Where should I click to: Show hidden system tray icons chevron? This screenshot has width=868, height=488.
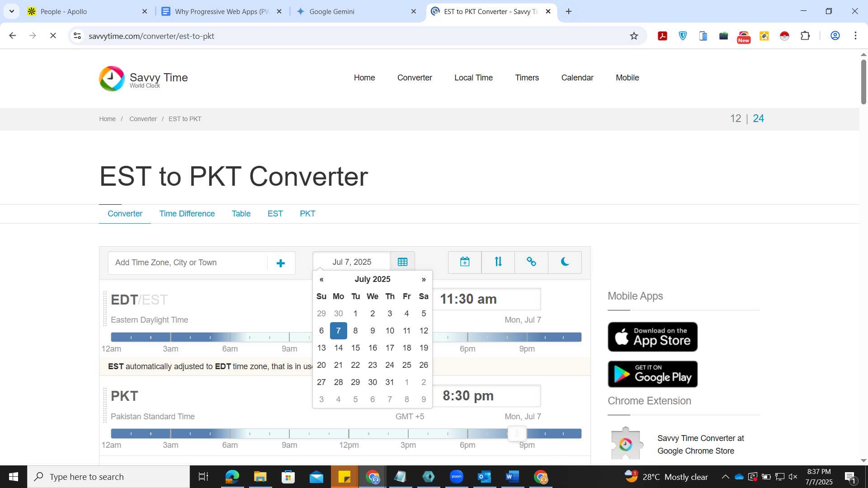click(x=725, y=477)
